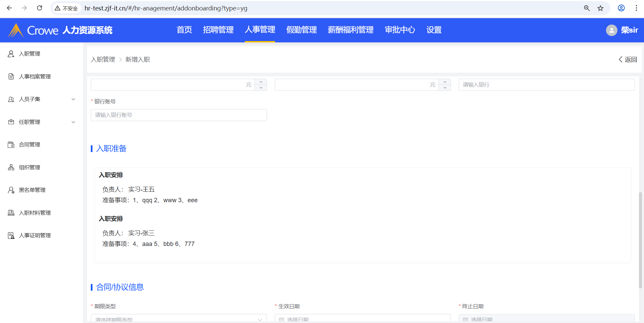Click the 实习-张三 responsible person text
The image size is (644, 323).
[141, 233]
